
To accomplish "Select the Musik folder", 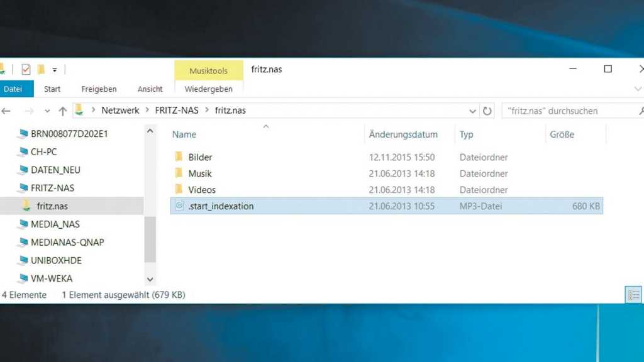I will 200,173.
